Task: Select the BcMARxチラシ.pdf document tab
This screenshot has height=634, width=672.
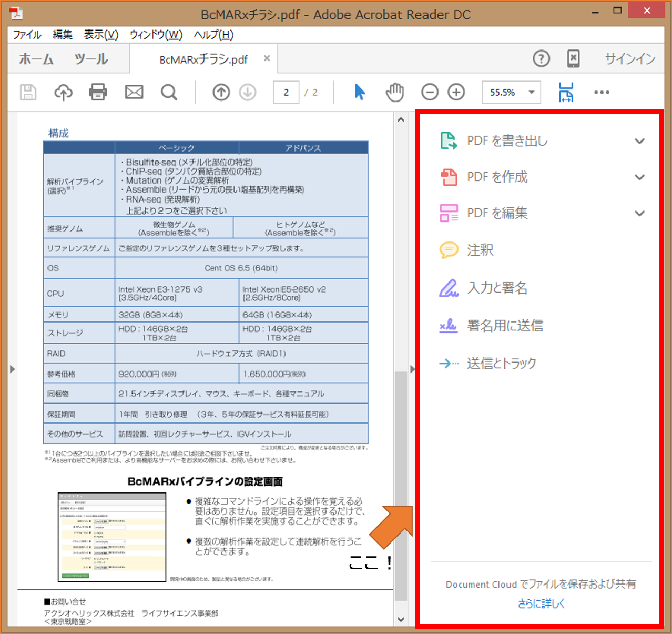Action: pyautogui.click(x=203, y=59)
